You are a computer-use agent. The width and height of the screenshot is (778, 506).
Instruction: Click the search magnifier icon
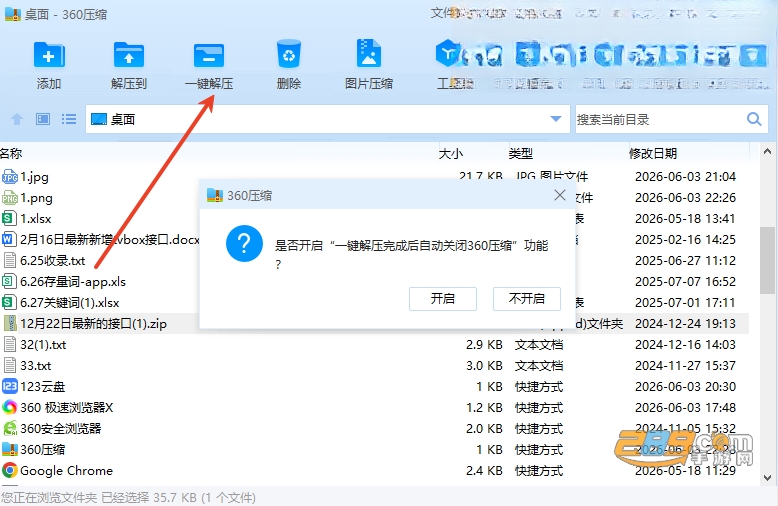coord(754,119)
